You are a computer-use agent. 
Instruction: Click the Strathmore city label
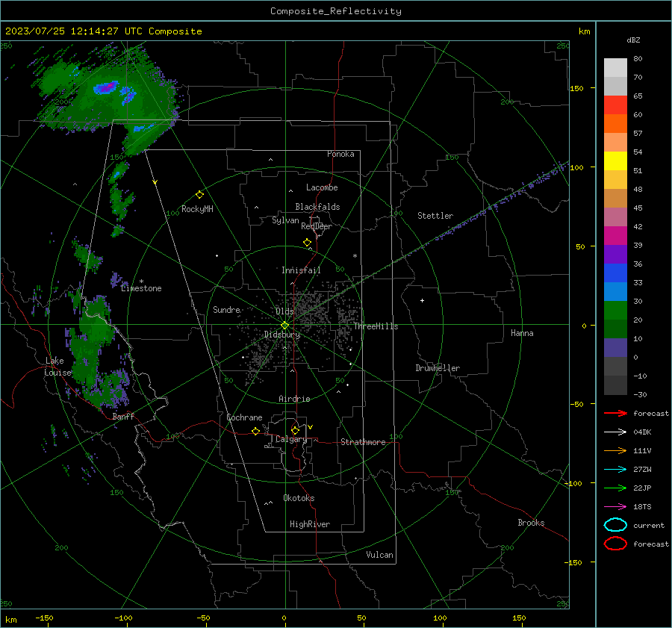[x=363, y=442]
